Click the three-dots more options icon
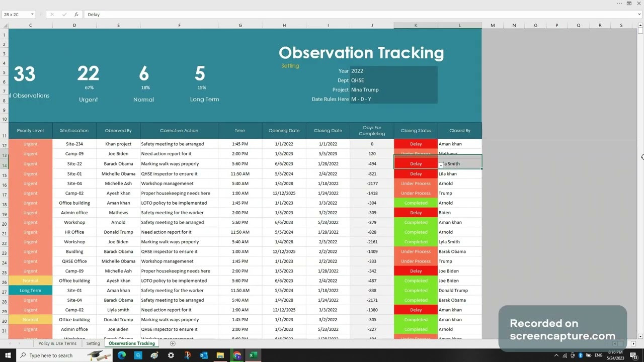The image size is (644, 362). coord(619,4)
